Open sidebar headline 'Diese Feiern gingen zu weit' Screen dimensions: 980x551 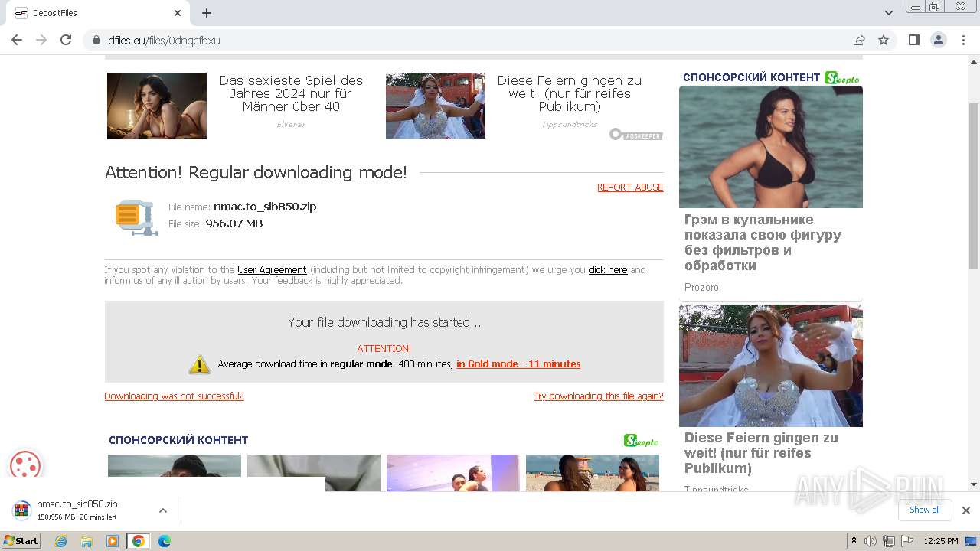point(761,453)
